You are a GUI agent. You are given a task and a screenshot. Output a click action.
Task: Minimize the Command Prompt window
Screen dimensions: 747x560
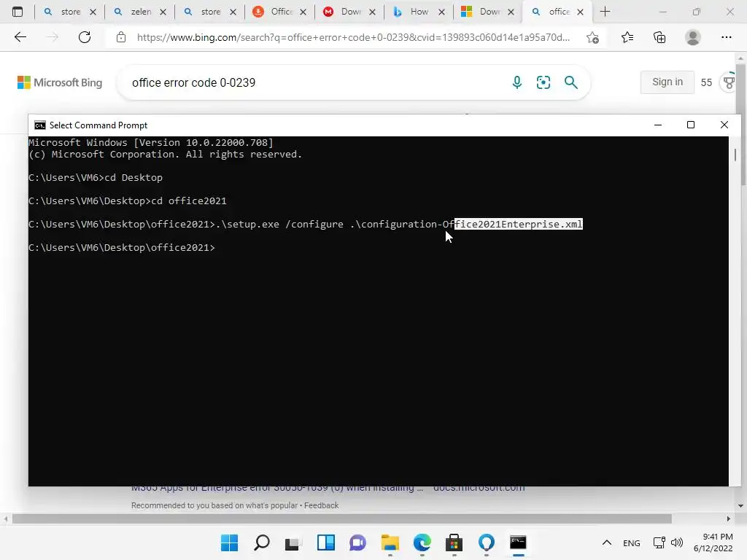658,125
